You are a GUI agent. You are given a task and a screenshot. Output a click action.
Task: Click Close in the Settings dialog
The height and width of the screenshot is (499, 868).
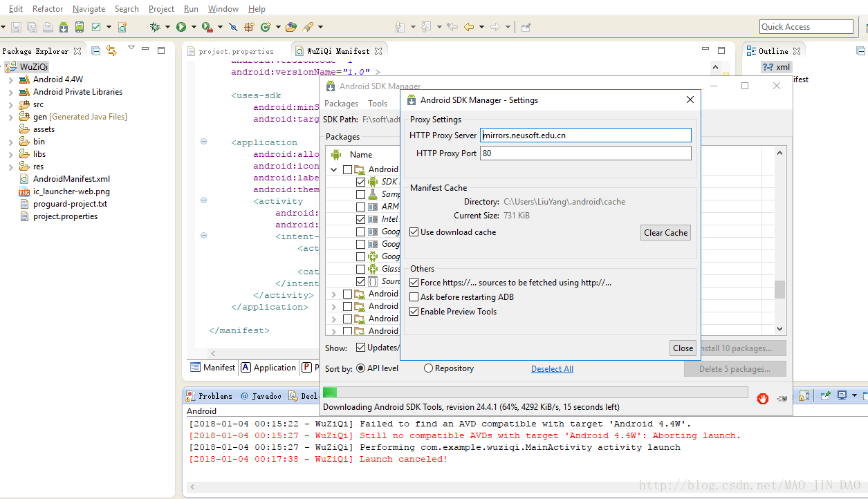pos(683,348)
